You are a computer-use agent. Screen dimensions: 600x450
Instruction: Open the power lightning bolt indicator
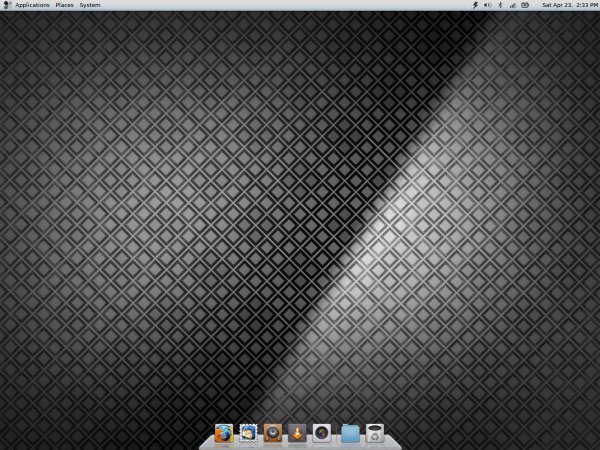475,5
